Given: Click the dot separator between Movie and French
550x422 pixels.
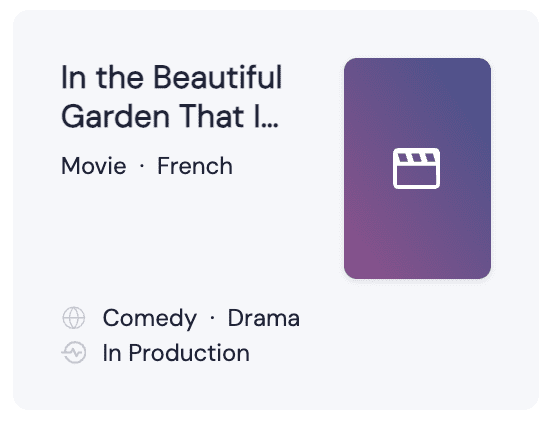Looking at the screenshot, I should [x=142, y=166].
